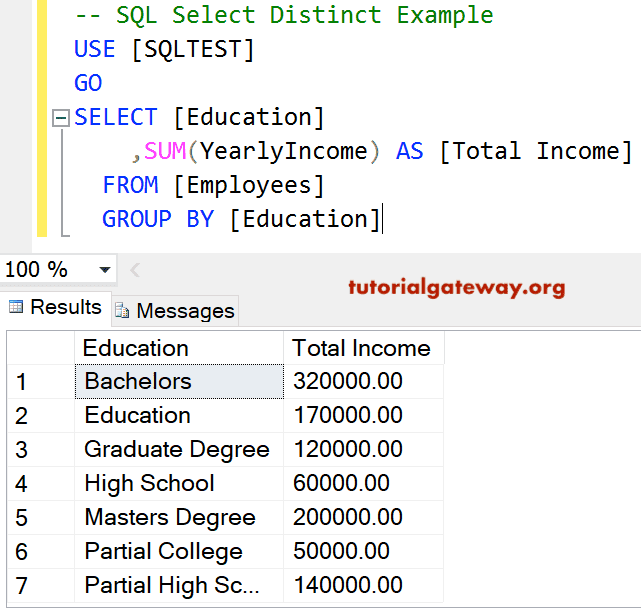Collapse the SELECT statement outline block

(60, 119)
